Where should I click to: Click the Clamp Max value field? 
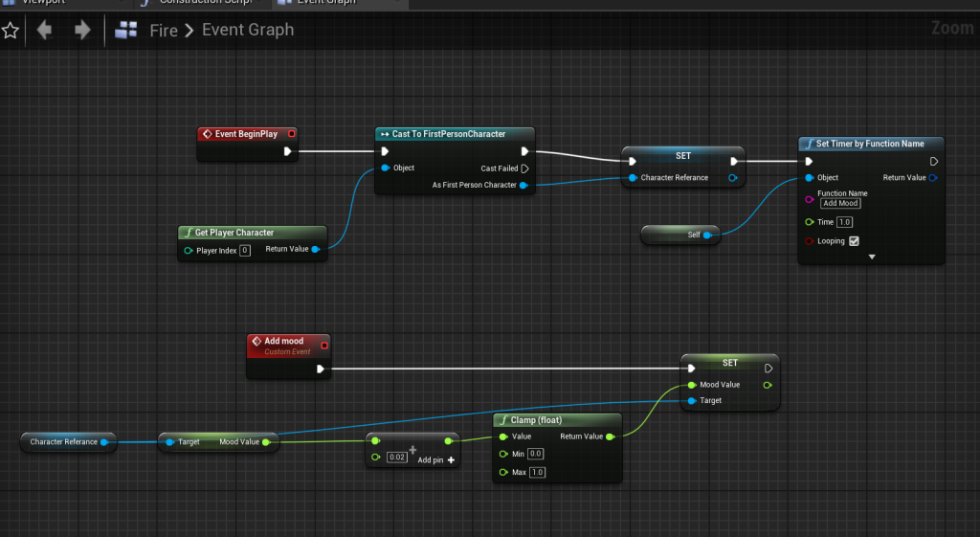[x=538, y=472]
